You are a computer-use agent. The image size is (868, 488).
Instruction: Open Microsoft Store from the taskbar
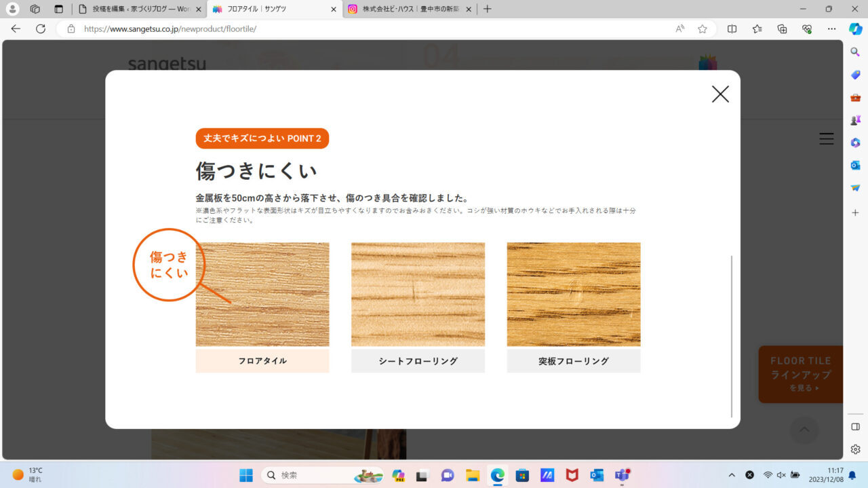point(522,475)
